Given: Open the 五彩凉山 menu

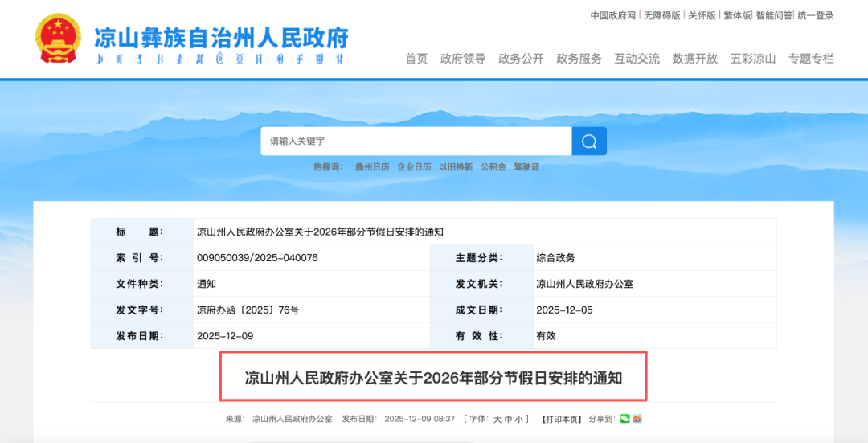Looking at the screenshot, I should pyautogui.click(x=753, y=59).
